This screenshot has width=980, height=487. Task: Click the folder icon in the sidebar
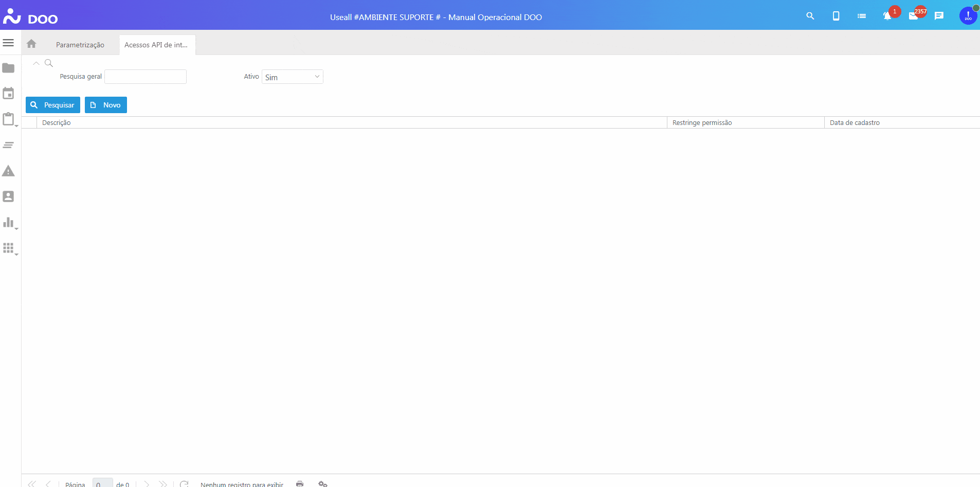click(8, 68)
